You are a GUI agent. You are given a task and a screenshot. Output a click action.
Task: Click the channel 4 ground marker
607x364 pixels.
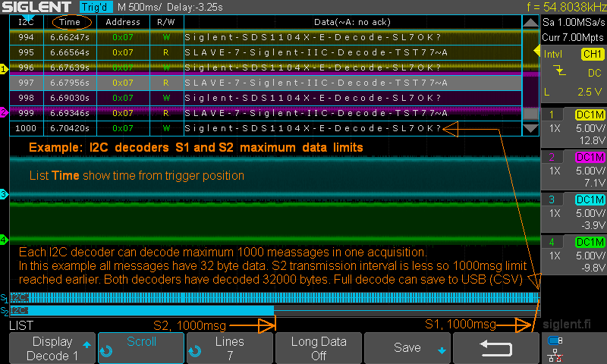click(x=4, y=240)
